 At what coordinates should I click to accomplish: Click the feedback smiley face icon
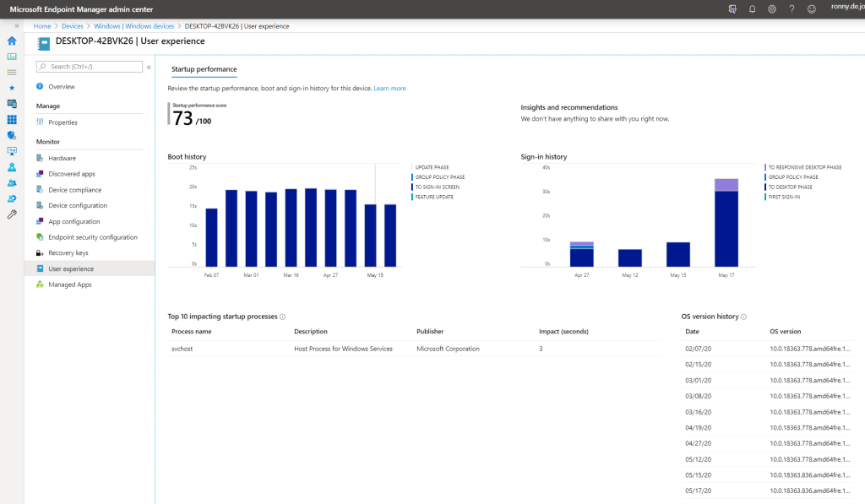click(812, 9)
